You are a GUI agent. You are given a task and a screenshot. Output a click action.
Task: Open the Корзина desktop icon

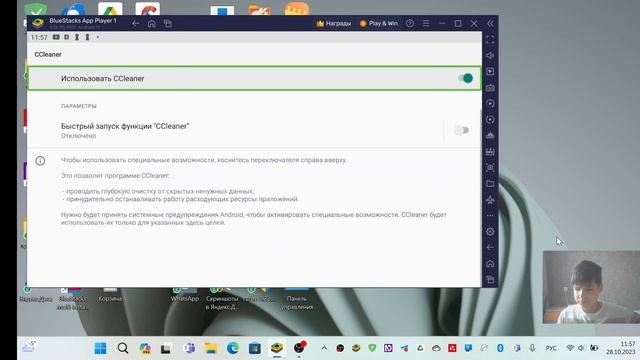tap(110, 296)
